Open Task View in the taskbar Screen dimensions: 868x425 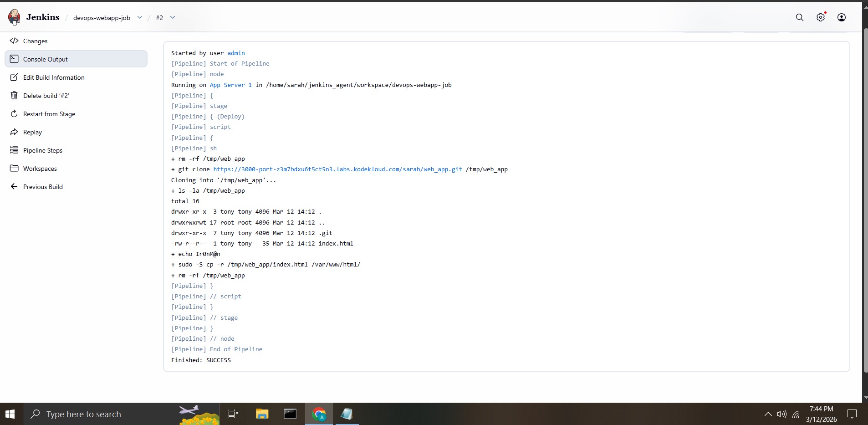click(233, 414)
